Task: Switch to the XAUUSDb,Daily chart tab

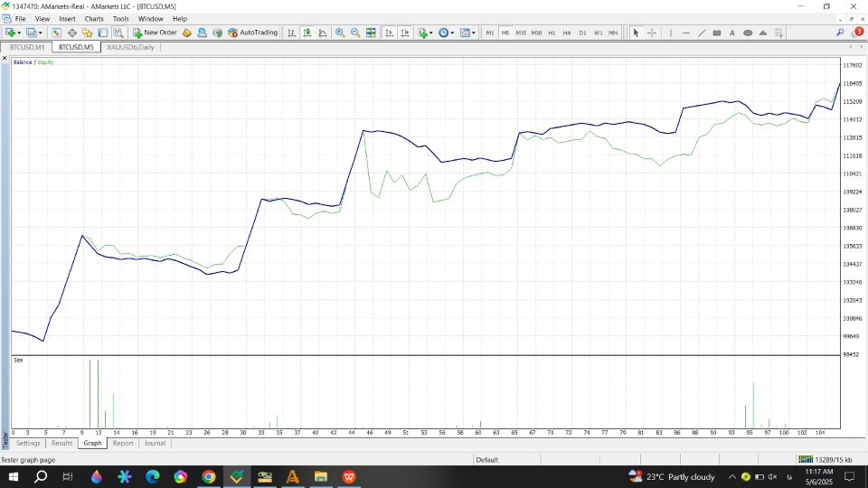Action: pyautogui.click(x=130, y=48)
